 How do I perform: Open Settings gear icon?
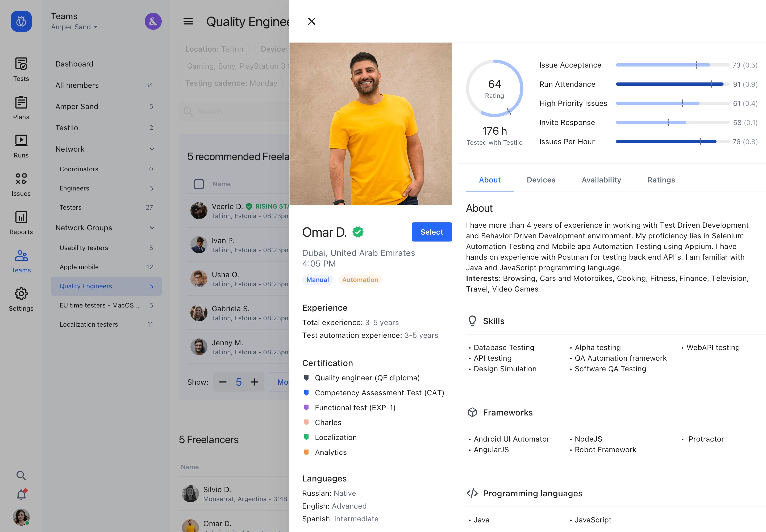click(21, 294)
